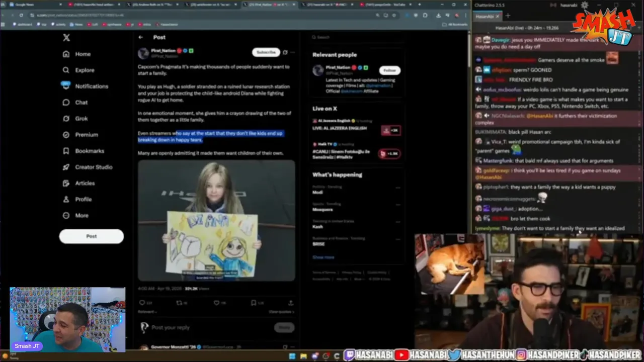The image size is (644, 362).
Task: Open options for the Kash trend
Action: (397, 222)
